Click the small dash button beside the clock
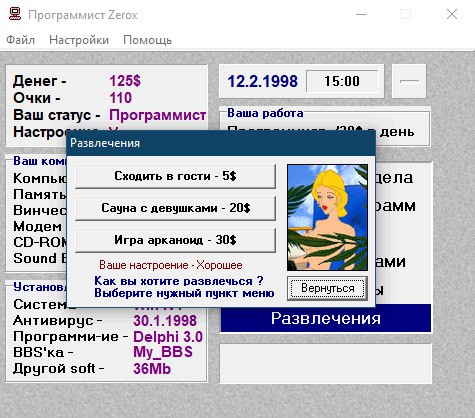This screenshot has height=418, width=475. pyautogui.click(x=409, y=81)
